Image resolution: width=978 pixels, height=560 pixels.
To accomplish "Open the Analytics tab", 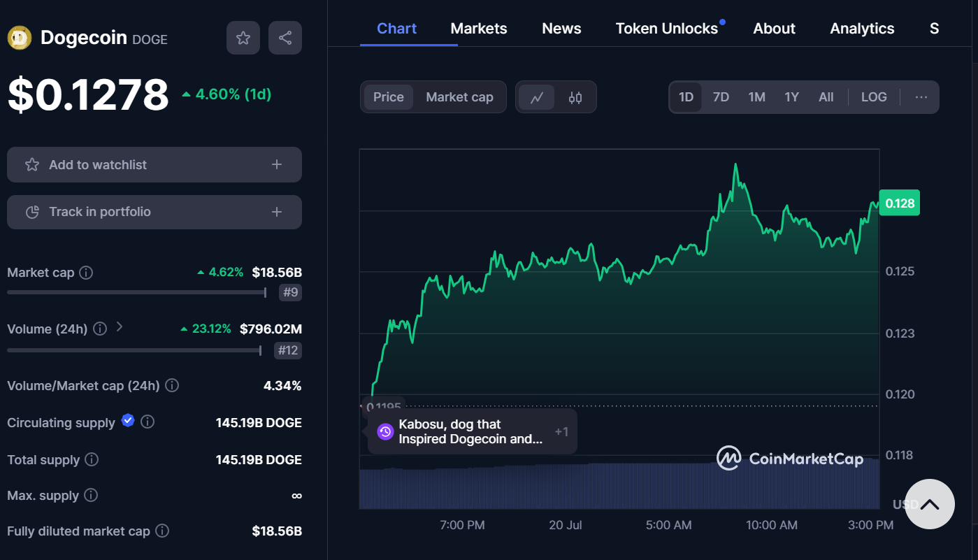I will [862, 29].
